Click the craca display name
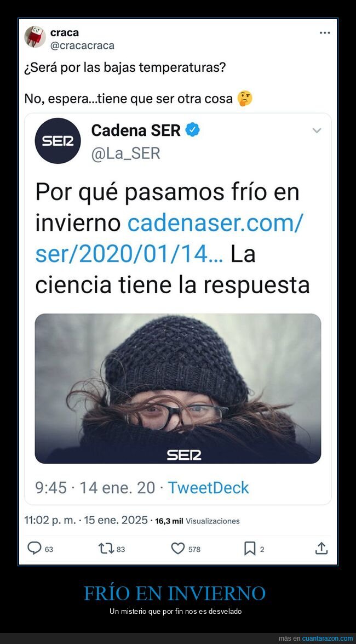The width and height of the screenshot is (356, 644). coord(65,32)
